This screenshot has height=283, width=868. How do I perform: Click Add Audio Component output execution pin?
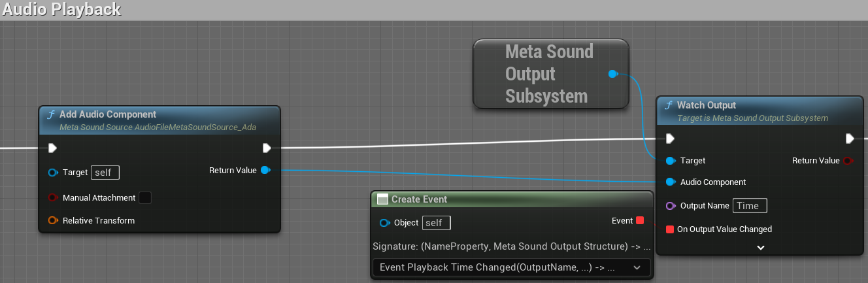click(x=267, y=148)
